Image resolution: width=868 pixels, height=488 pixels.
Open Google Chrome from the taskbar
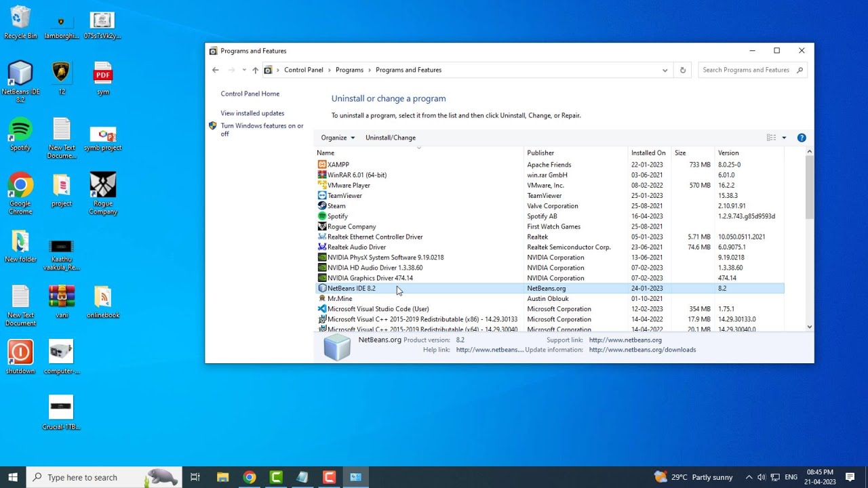[250, 477]
